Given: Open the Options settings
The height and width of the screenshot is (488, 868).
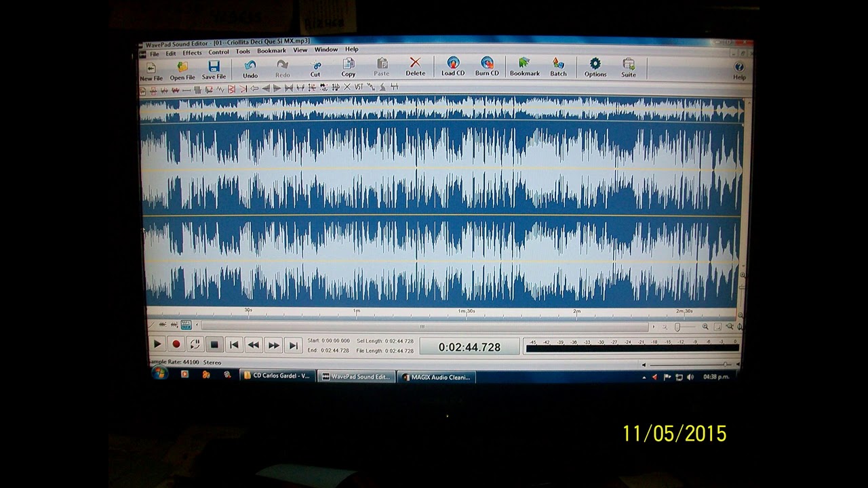Looking at the screenshot, I should pos(595,67).
